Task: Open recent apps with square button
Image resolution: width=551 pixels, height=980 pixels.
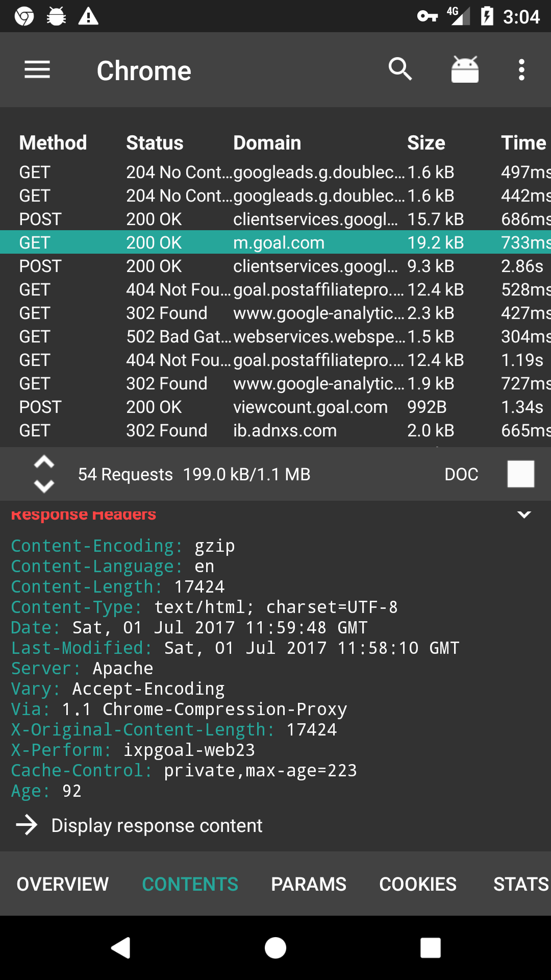Action: point(430,948)
